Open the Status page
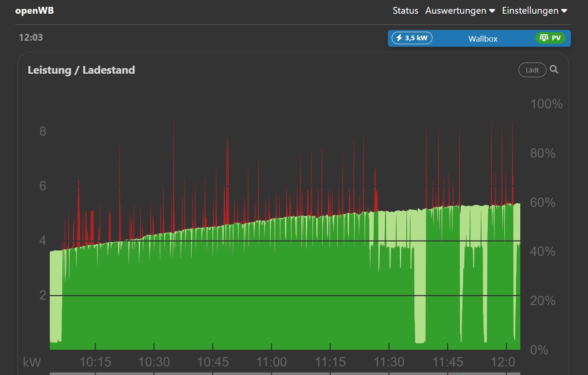The width and height of the screenshot is (588, 375). point(405,11)
